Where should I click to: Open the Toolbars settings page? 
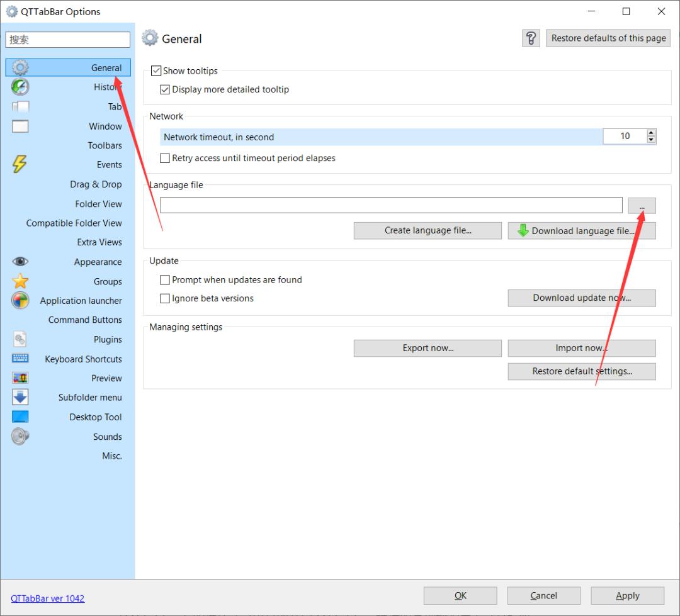[x=105, y=145]
